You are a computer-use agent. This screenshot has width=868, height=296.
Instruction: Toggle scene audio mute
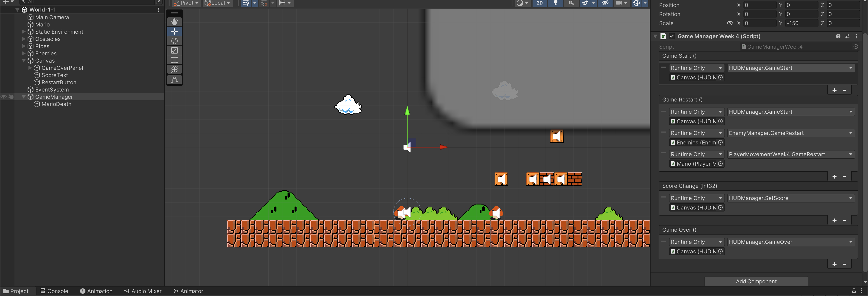click(x=571, y=3)
